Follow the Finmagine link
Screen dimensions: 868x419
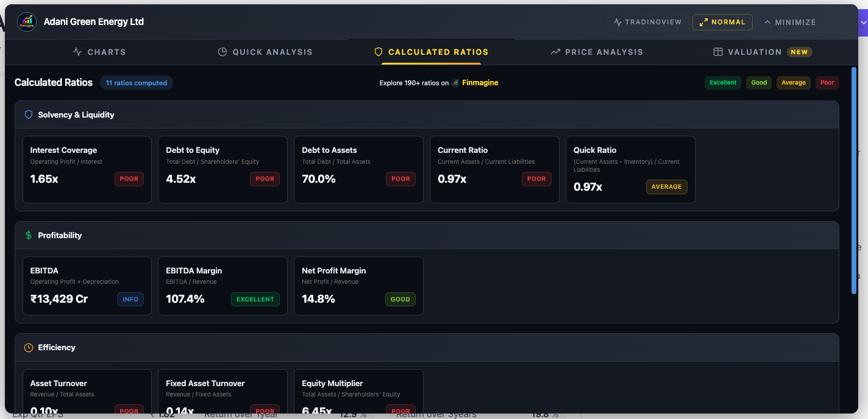(480, 83)
